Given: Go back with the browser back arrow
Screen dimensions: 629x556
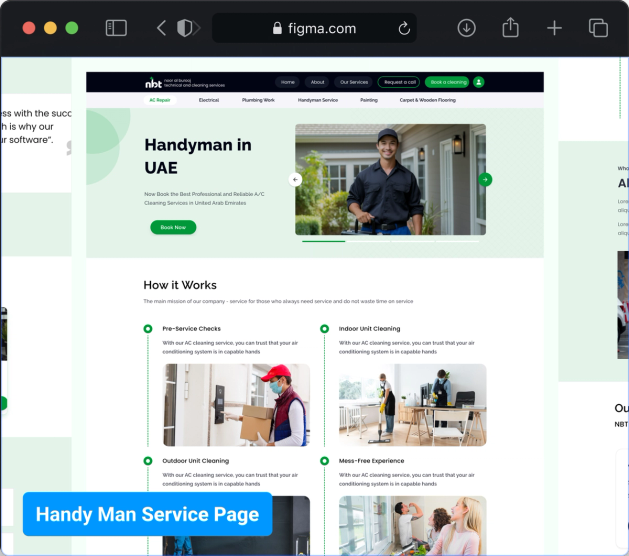Looking at the screenshot, I should pyautogui.click(x=161, y=28).
